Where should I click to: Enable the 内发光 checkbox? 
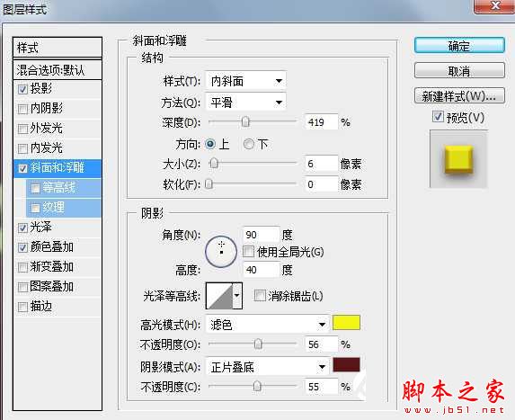[x=22, y=148]
